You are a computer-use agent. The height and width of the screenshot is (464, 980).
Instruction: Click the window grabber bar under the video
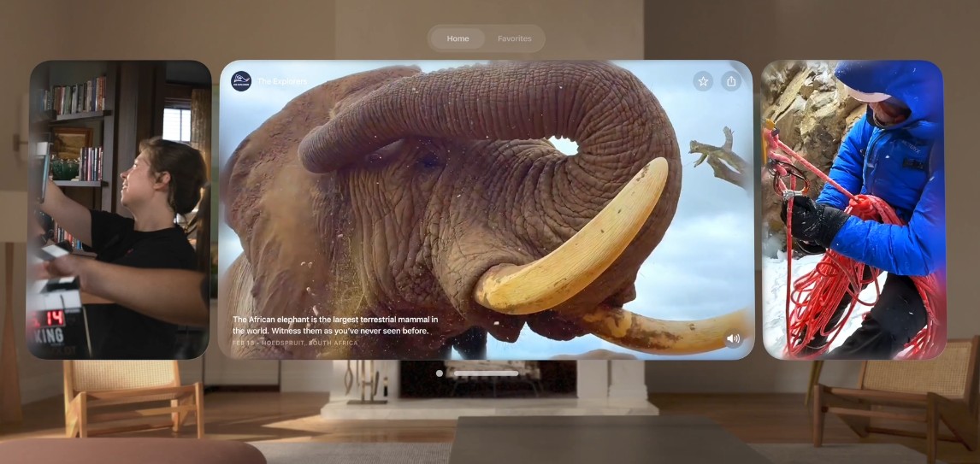[x=486, y=373]
